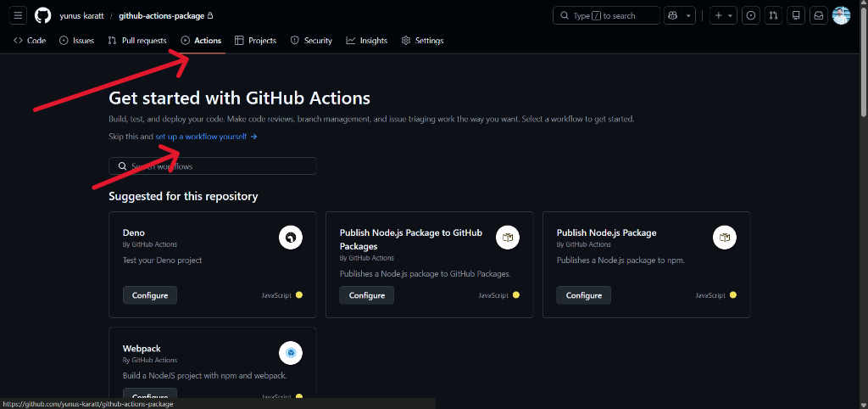
Task: Open the notifications inbox icon
Action: (x=818, y=15)
